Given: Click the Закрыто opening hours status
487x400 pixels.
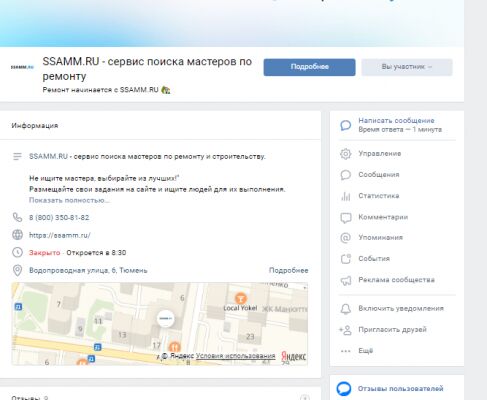Looking at the screenshot, I should 45,253.
